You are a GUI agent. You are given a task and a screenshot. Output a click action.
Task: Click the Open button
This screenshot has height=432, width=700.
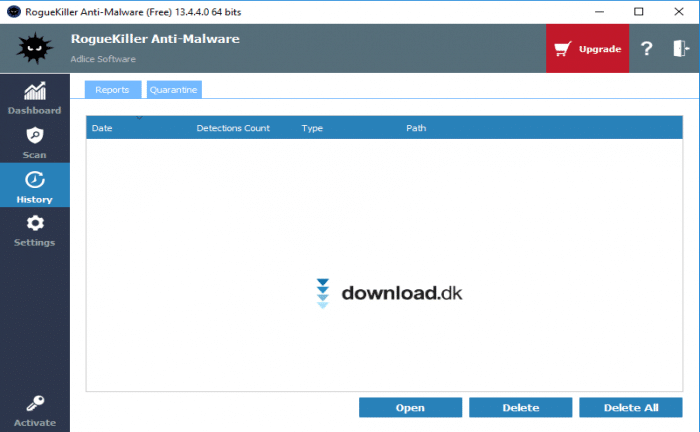pyautogui.click(x=410, y=407)
